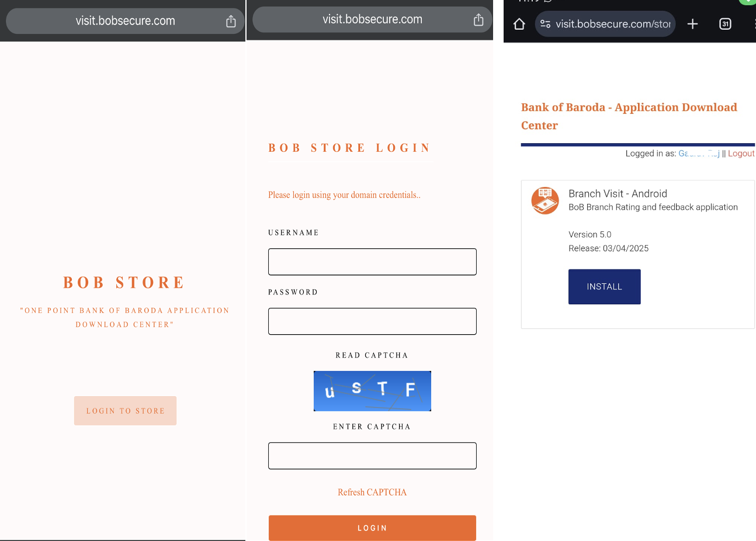Tap Branch Visit Android app icon
Viewport: 756px width, 541px height.
[x=545, y=200]
